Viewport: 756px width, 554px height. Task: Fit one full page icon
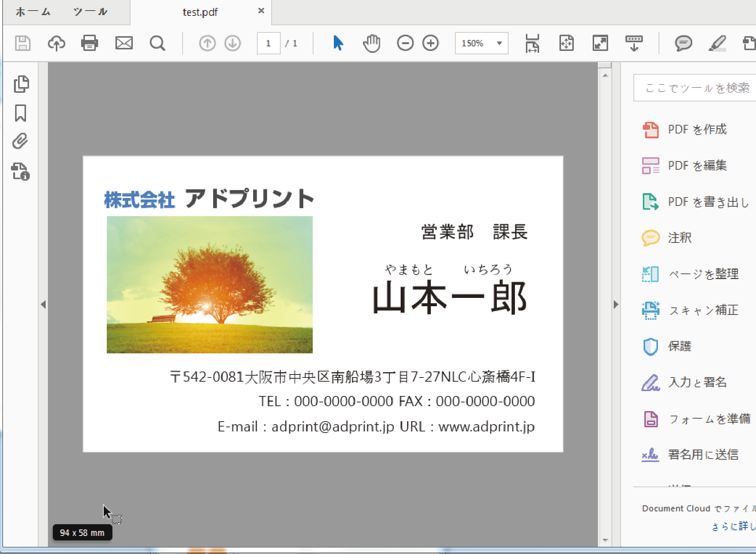coord(566,43)
